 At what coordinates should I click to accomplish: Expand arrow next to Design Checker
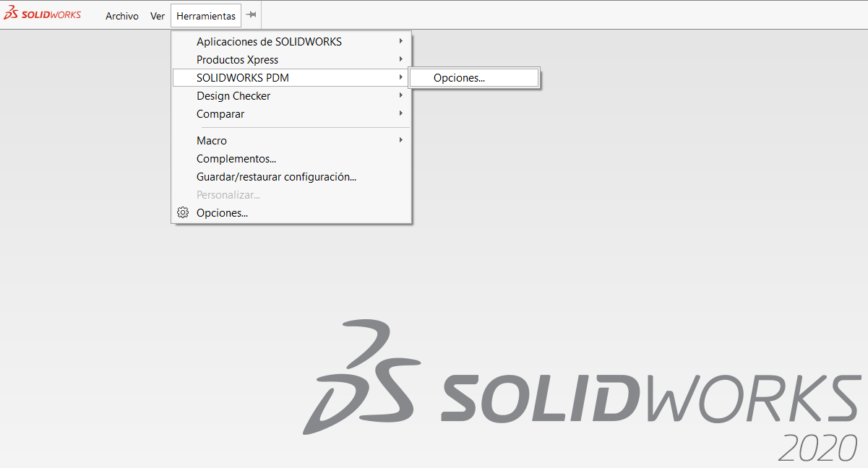pos(400,95)
